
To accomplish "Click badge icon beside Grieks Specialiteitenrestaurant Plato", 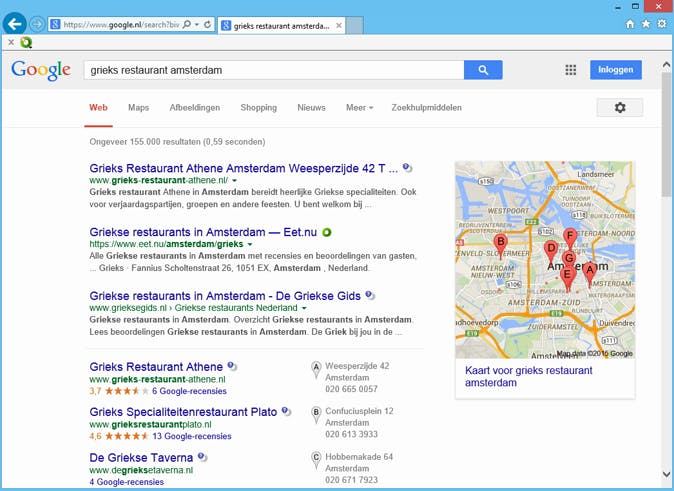I will pyautogui.click(x=286, y=411).
